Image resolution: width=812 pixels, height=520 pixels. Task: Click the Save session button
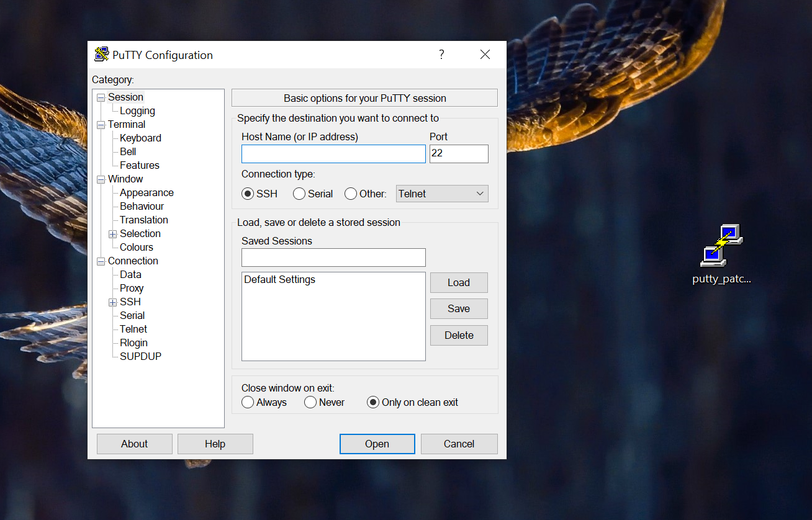click(x=459, y=308)
